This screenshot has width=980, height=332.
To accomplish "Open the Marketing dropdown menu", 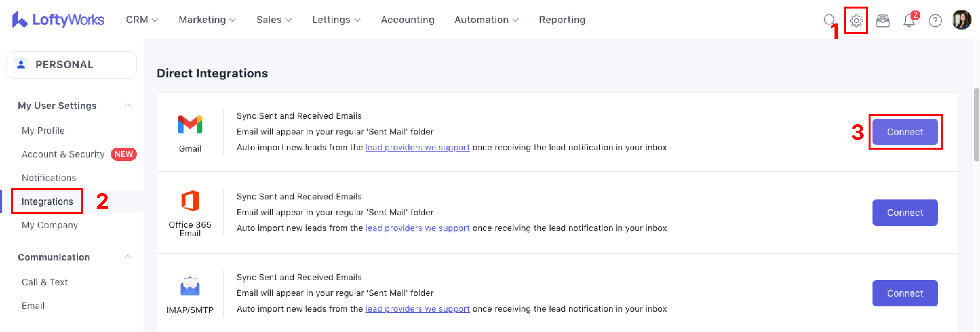I will click(x=207, y=20).
